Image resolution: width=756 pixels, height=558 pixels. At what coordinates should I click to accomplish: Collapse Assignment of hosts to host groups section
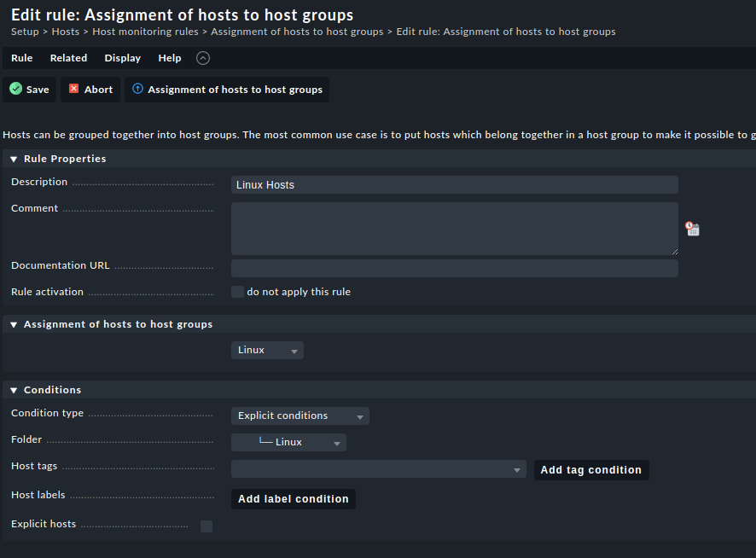tap(14, 324)
